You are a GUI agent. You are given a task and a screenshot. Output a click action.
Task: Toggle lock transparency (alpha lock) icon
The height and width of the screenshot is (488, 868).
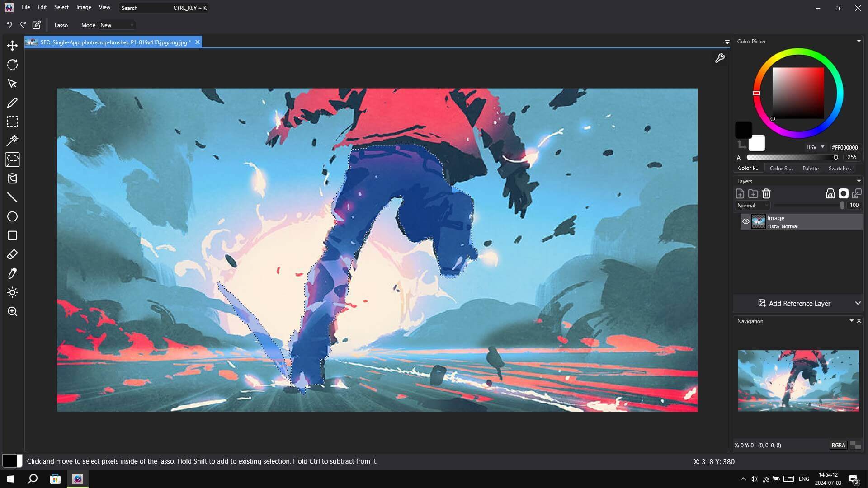[830, 194]
